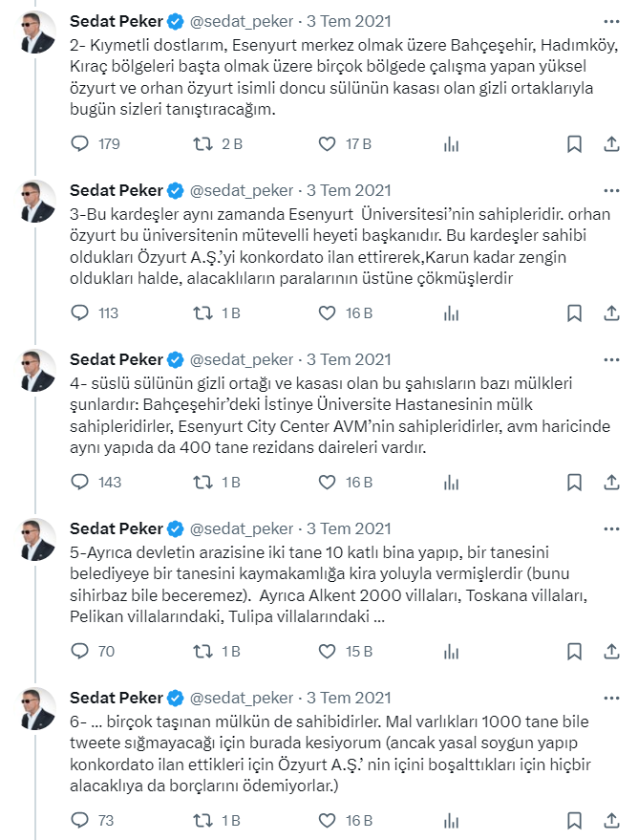Image resolution: width=638 pixels, height=840 pixels.
Task: Click the avatar on tweet "3-Bu kardeşler"
Action: coord(39,205)
